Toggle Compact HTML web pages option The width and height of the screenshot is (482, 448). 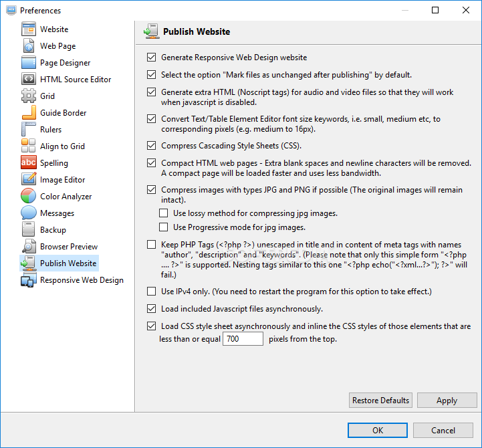151,162
